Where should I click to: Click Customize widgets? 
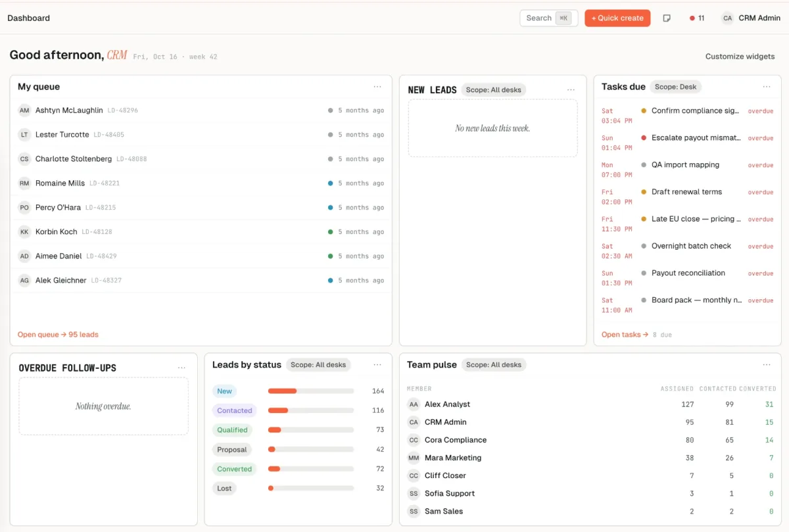740,57
